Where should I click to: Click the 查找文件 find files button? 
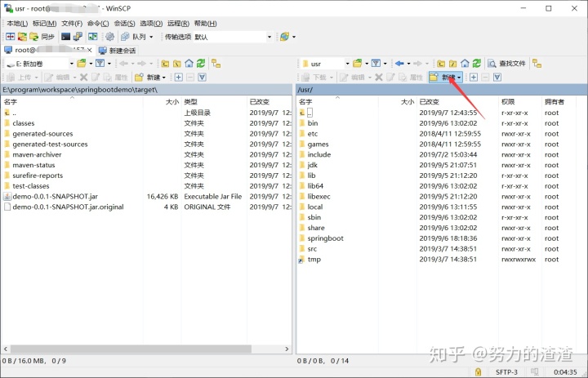click(506, 64)
